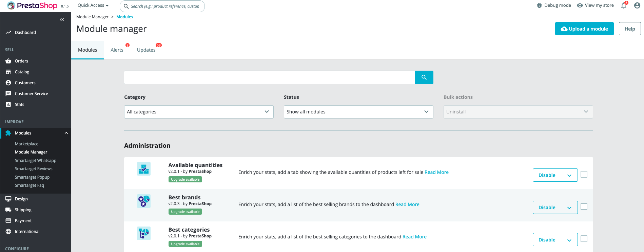Image resolution: width=644 pixels, height=252 pixels.
Task: Click the Help button
Action: coord(630,29)
